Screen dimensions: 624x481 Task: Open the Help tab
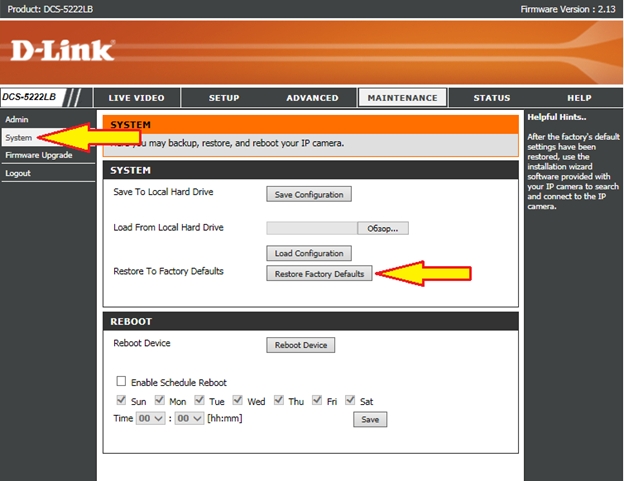click(x=579, y=98)
